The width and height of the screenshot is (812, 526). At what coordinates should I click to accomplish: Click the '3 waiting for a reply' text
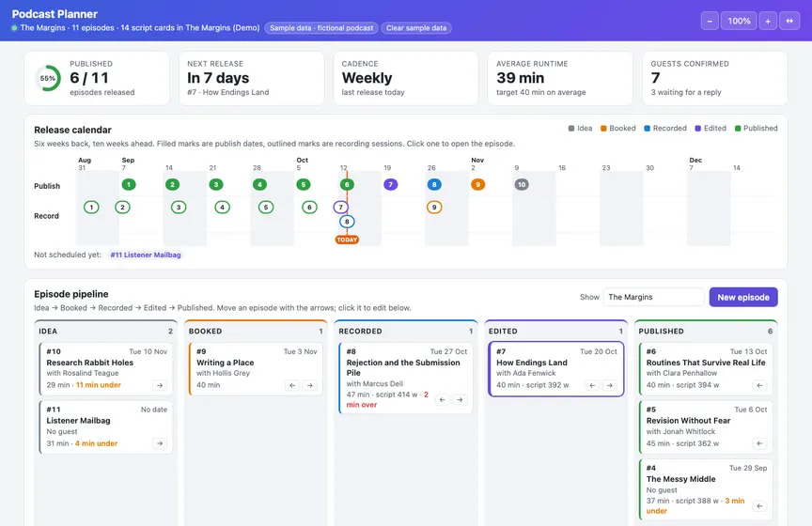tap(686, 92)
